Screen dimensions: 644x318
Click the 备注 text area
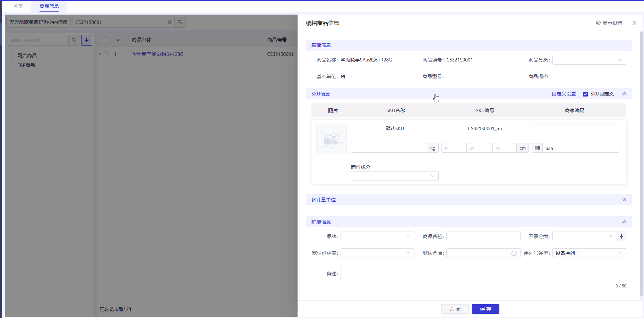[483, 274]
